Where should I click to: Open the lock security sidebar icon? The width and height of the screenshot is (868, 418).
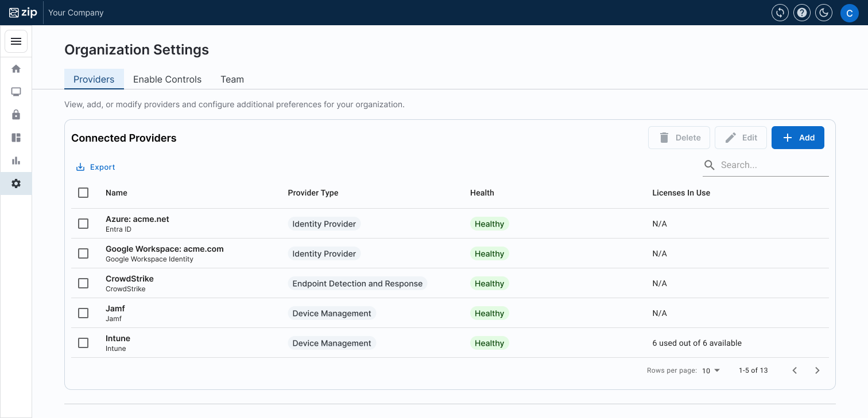(x=16, y=115)
